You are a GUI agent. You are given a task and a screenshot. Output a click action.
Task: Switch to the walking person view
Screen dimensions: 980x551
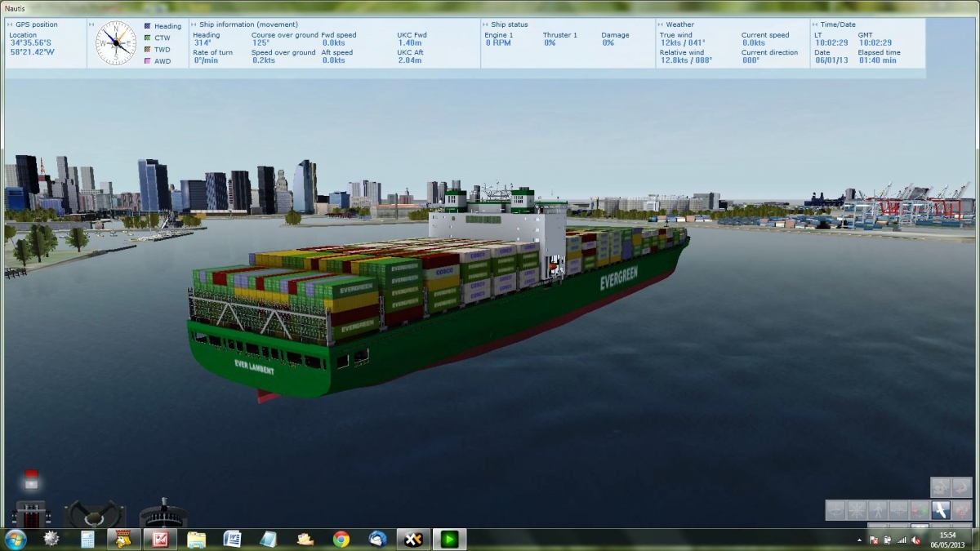(878, 510)
